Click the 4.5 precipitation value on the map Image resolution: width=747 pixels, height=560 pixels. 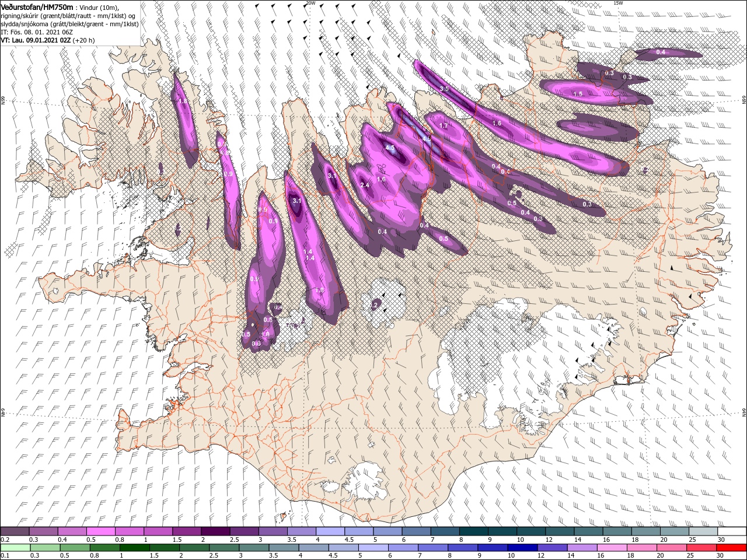click(x=391, y=149)
